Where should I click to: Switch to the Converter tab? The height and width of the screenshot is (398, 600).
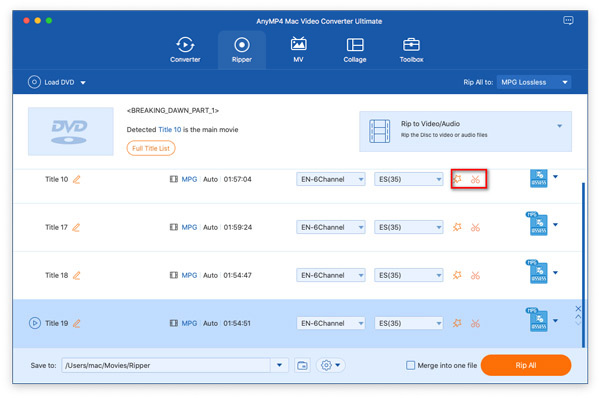(x=185, y=50)
